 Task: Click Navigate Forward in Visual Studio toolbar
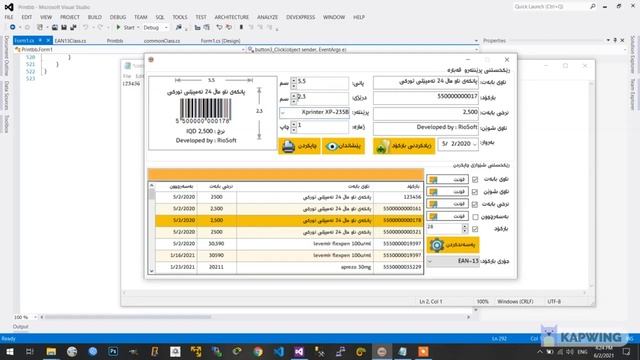[27, 27]
